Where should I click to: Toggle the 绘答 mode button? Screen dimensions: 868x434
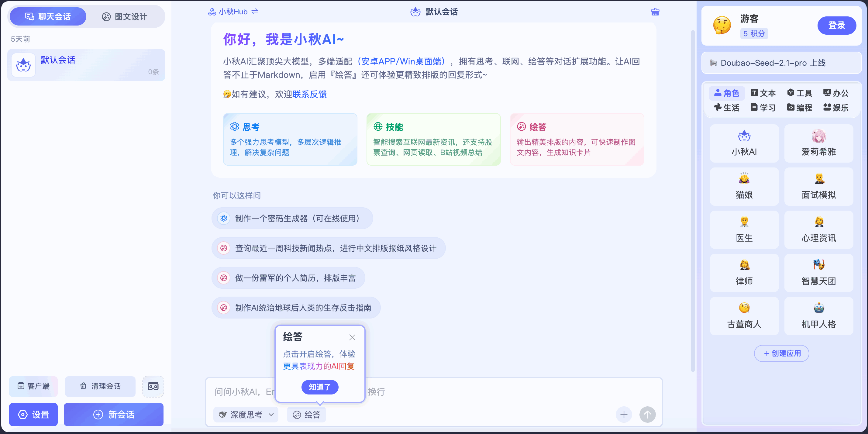tap(306, 415)
